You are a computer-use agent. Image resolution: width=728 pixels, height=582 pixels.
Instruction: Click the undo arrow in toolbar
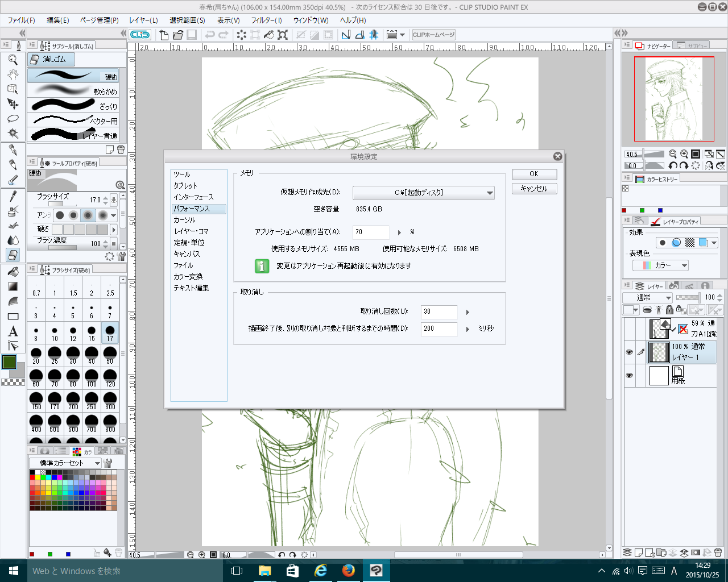tap(210, 35)
